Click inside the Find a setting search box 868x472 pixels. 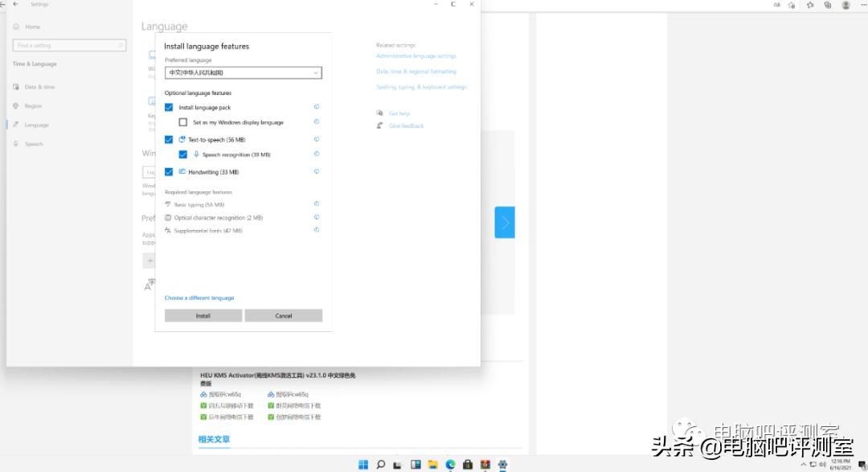[x=68, y=45]
